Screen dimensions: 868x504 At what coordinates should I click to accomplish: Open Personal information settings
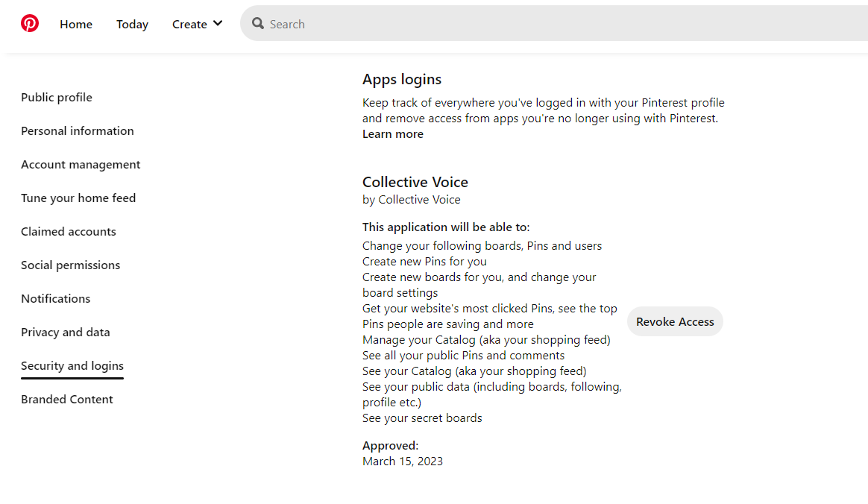tap(78, 131)
